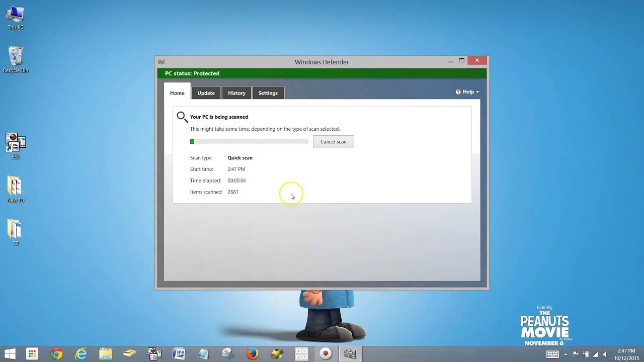The height and width of the screenshot is (362, 644).
Task: Click the Items scanned value '2681'
Action: click(x=233, y=192)
